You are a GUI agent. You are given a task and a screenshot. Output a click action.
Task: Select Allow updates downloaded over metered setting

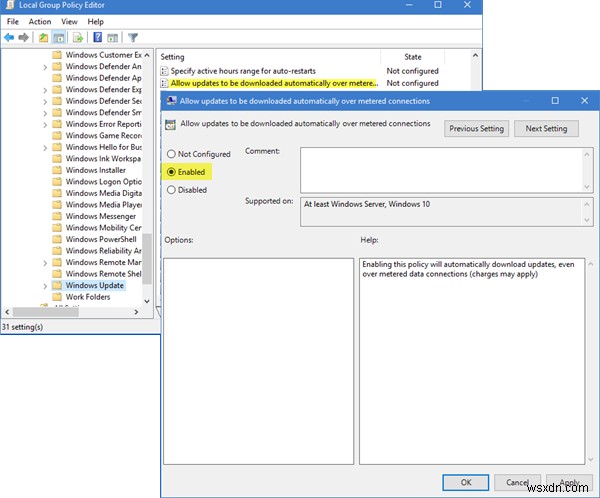tap(274, 83)
